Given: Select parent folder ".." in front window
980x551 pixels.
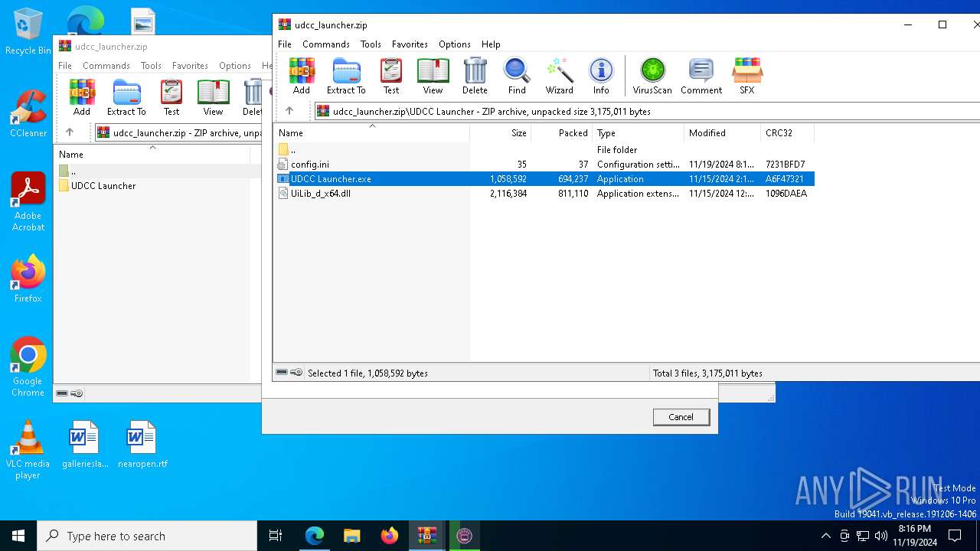Looking at the screenshot, I should click(544, 150).
